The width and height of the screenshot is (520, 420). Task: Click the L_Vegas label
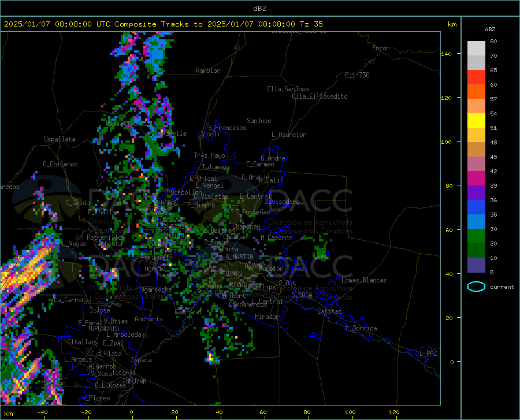click(74, 244)
